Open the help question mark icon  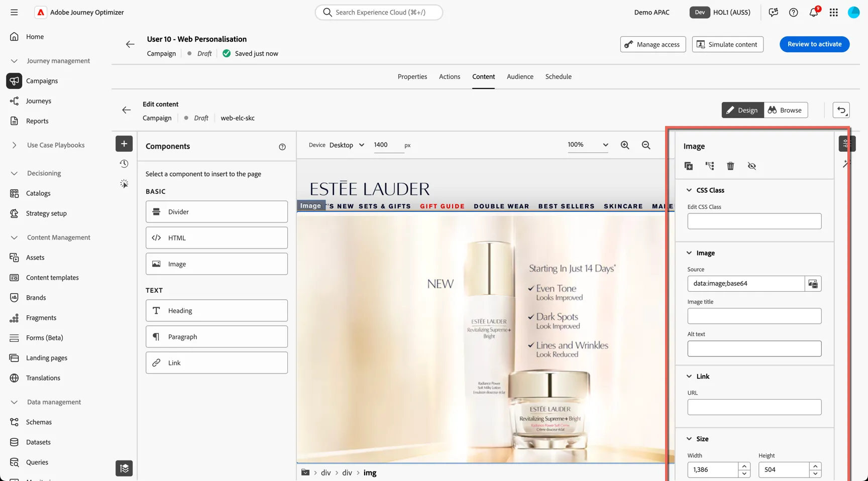793,13
